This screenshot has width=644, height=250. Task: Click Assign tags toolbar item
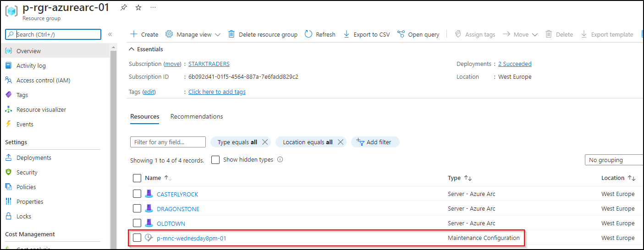[475, 34]
